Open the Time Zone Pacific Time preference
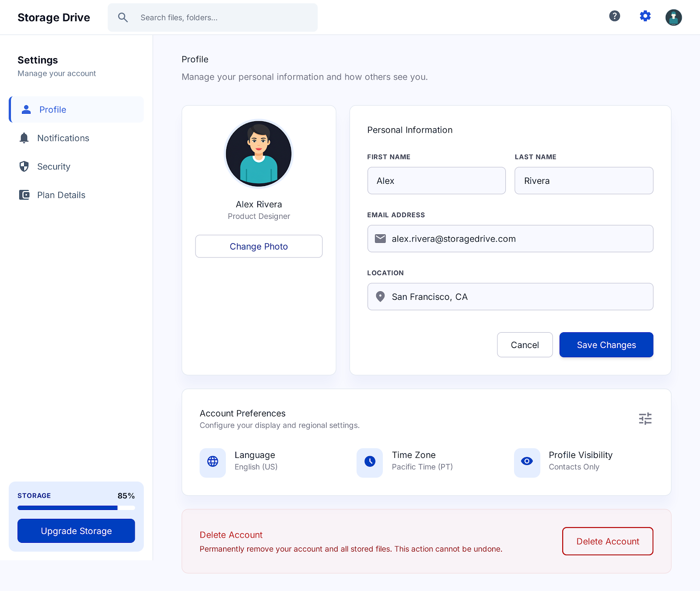The image size is (700, 591). [405, 463]
